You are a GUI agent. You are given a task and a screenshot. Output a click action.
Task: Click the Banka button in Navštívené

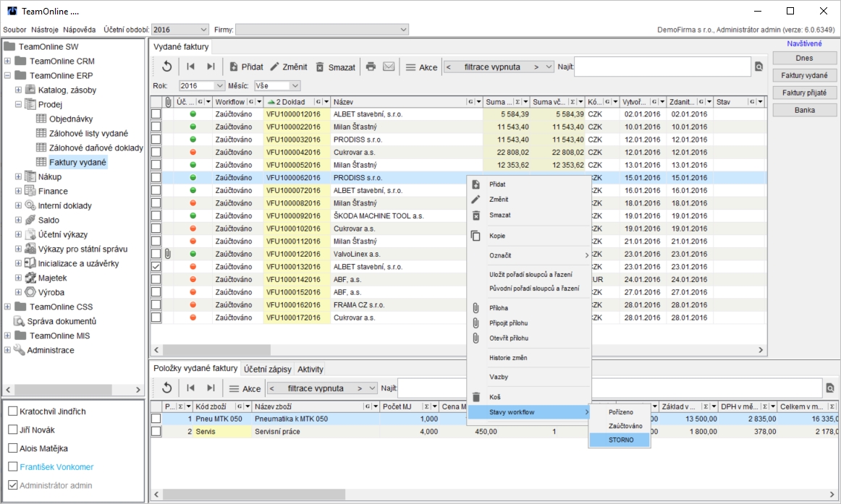coord(805,110)
